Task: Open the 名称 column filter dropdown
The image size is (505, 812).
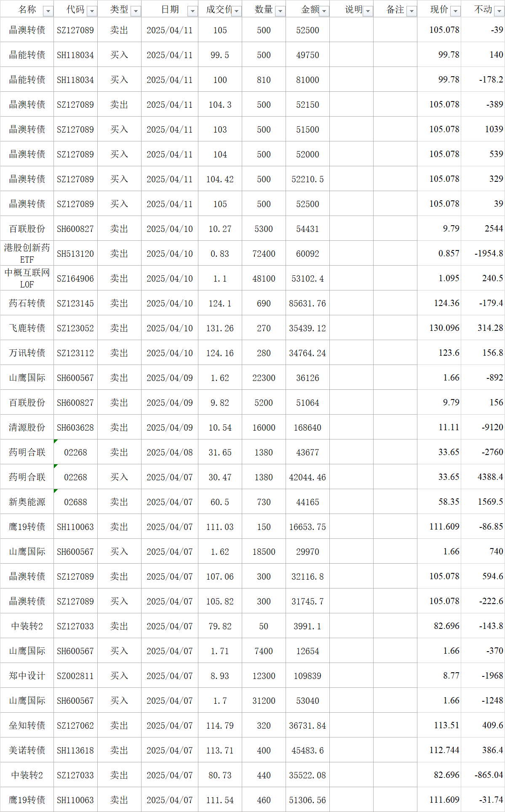Action: 48,11
